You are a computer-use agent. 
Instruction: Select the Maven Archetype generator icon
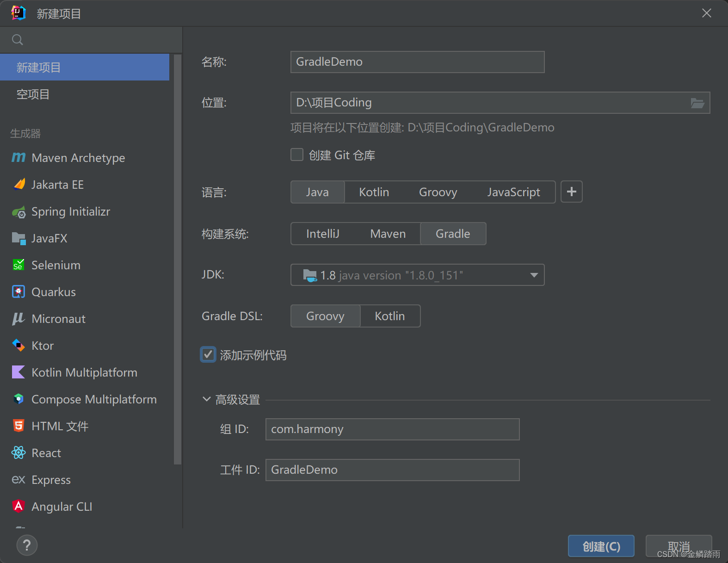tap(19, 158)
